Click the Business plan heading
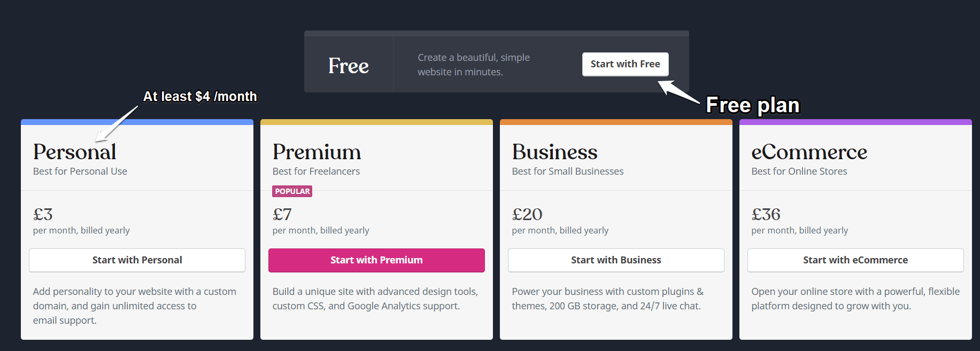Screen dimensions: 980x351 (554, 152)
